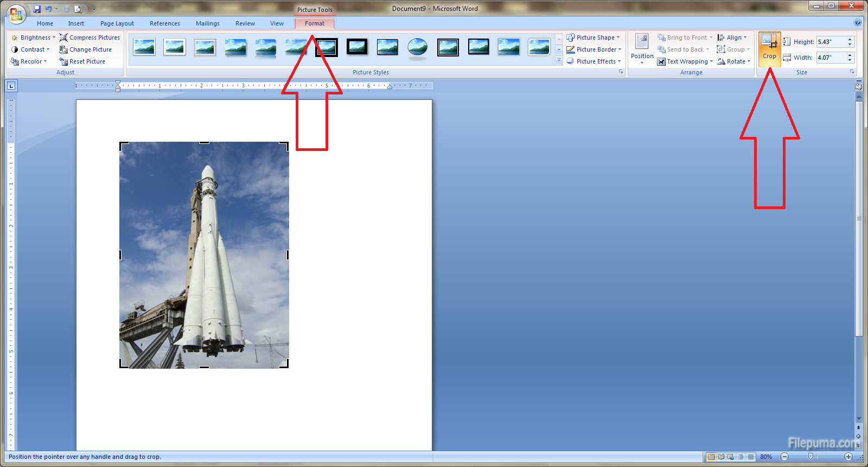Open the Picture Effects dropdown
This screenshot has width=868, height=467.
pos(593,61)
